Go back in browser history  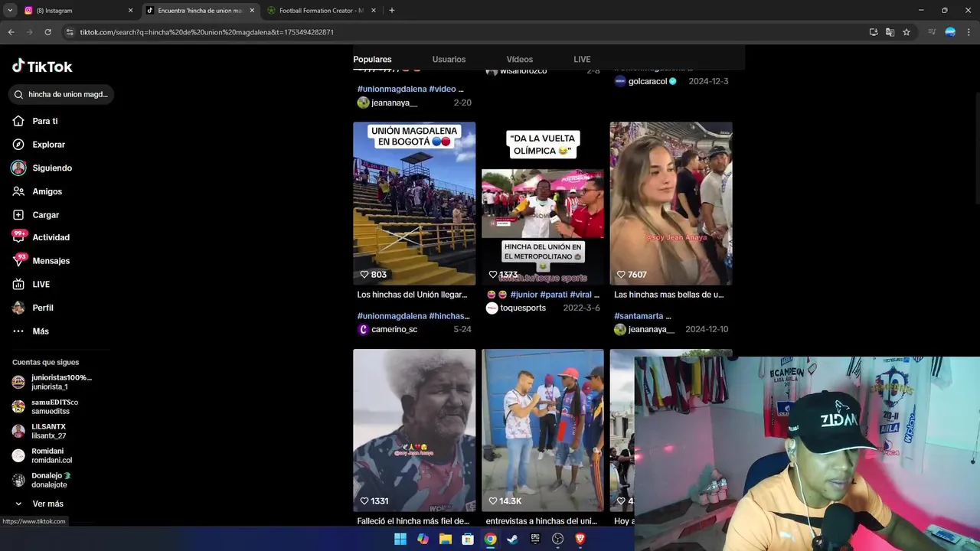click(11, 32)
